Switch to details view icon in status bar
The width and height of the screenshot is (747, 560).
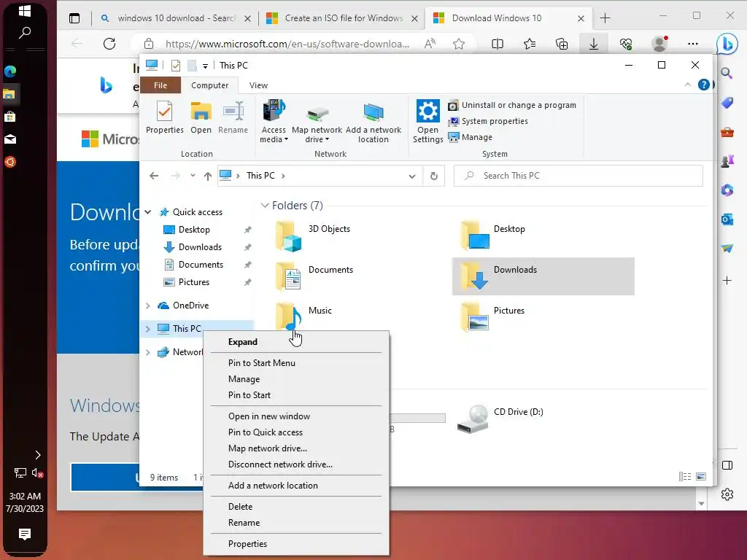click(684, 477)
